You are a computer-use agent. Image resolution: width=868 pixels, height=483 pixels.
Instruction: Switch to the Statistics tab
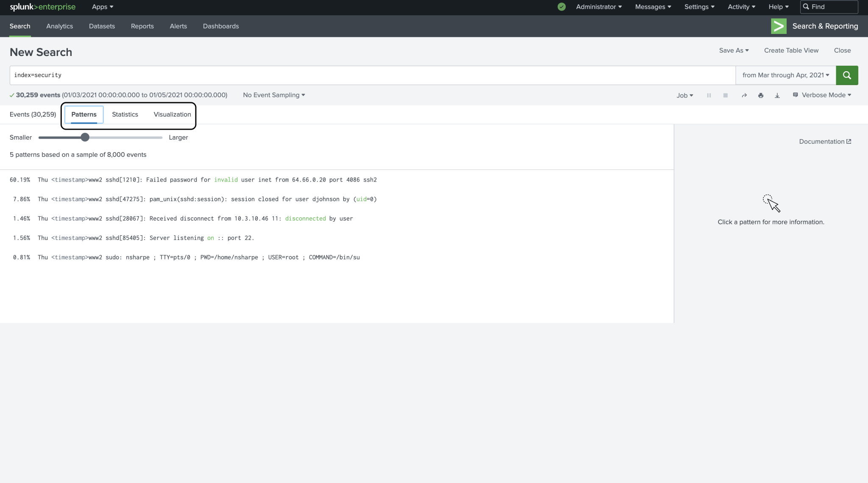[125, 114]
